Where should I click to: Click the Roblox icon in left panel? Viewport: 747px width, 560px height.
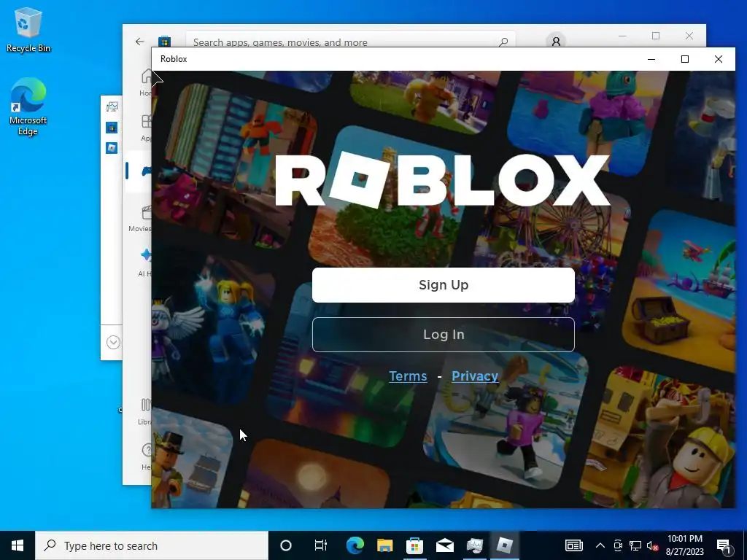tap(112, 148)
